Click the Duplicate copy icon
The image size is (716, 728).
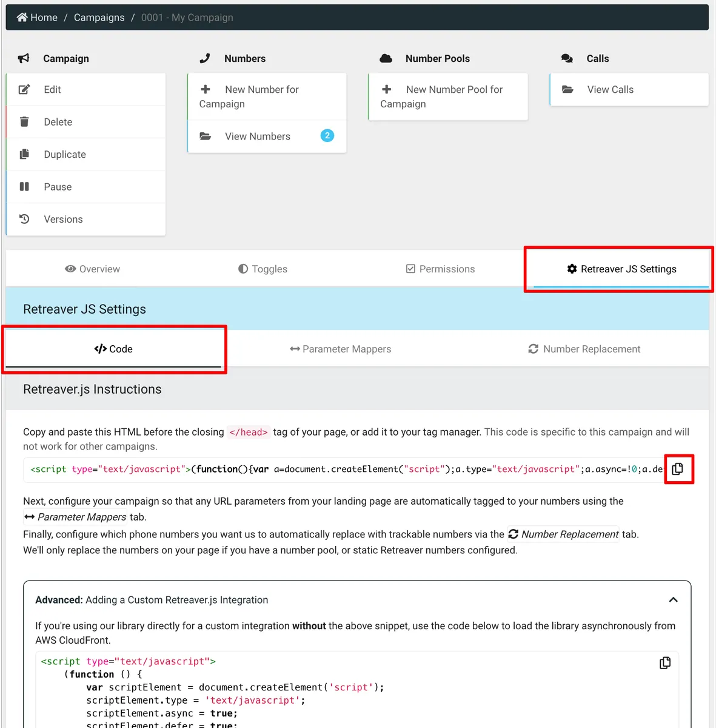point(24,154)
